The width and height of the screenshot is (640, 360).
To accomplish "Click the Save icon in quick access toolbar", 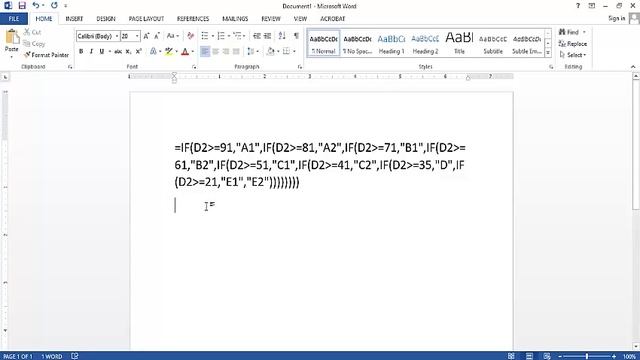I will coord(22,6).
